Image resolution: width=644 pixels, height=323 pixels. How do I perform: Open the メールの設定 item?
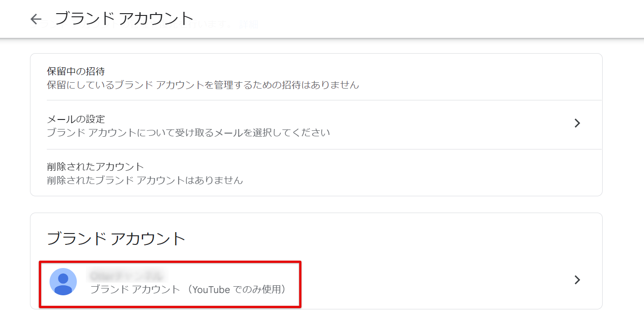pyautogui.click(x=76, y=119)
